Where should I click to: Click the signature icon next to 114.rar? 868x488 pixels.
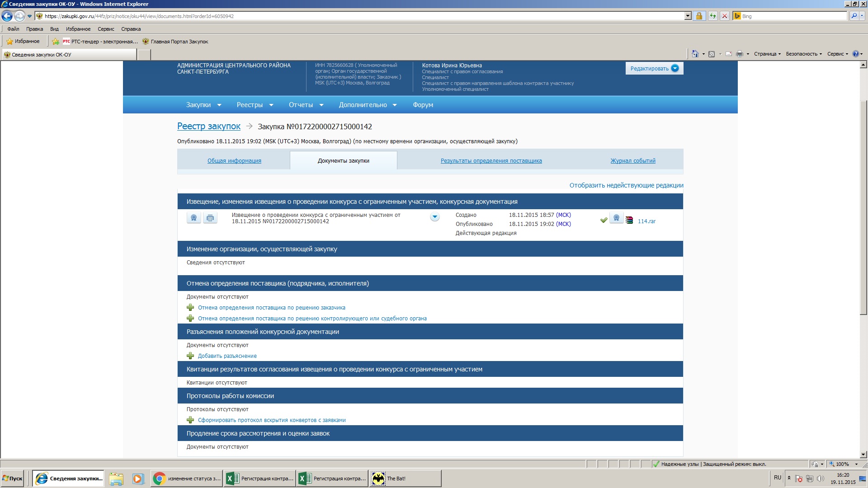tap(616, 218)
